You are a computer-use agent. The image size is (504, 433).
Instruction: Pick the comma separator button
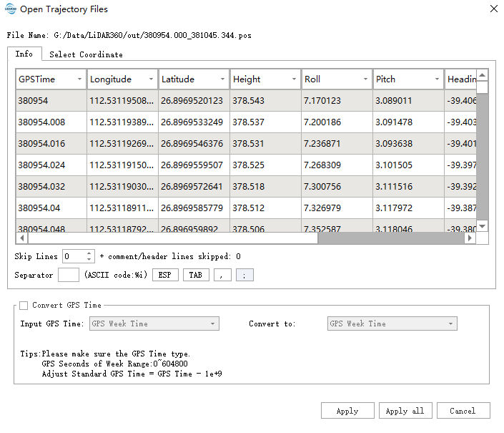[x=222, y=275]
